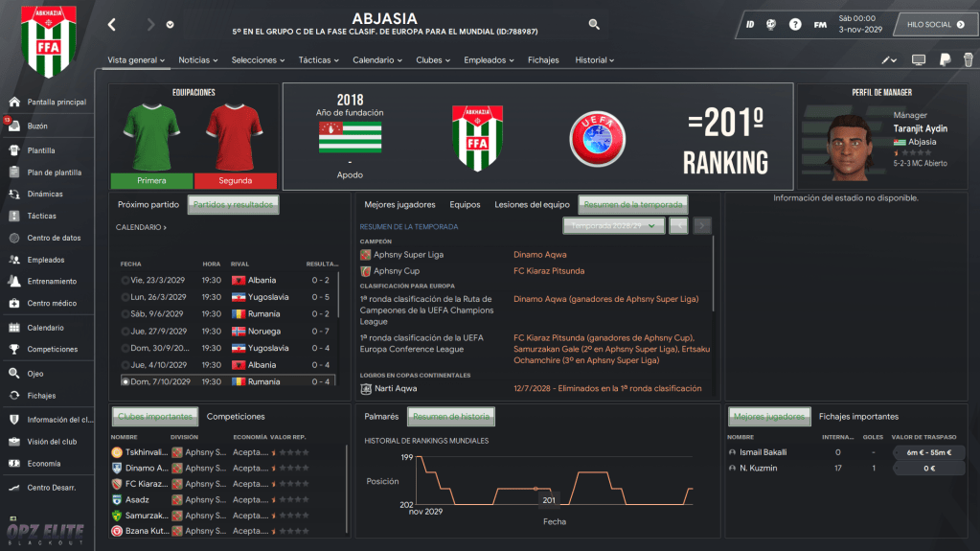980x551 pixels.
Task: Click the FM logo icon
Action: point(820,24)
